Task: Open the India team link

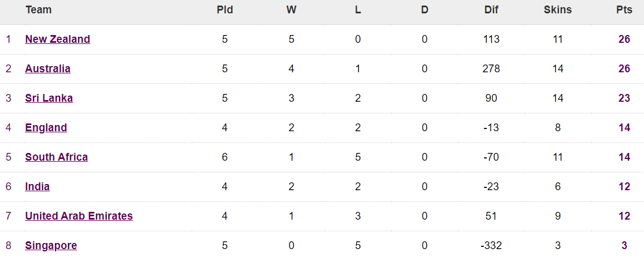Action: pyautogui.click(x=37, y=186)
